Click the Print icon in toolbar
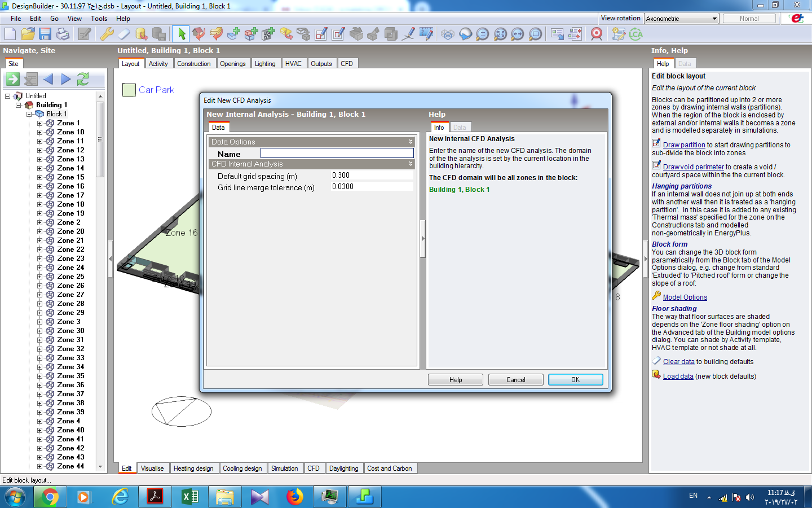Image resolution: width=812 pixels, height=508 pixels. pos(63,34)
